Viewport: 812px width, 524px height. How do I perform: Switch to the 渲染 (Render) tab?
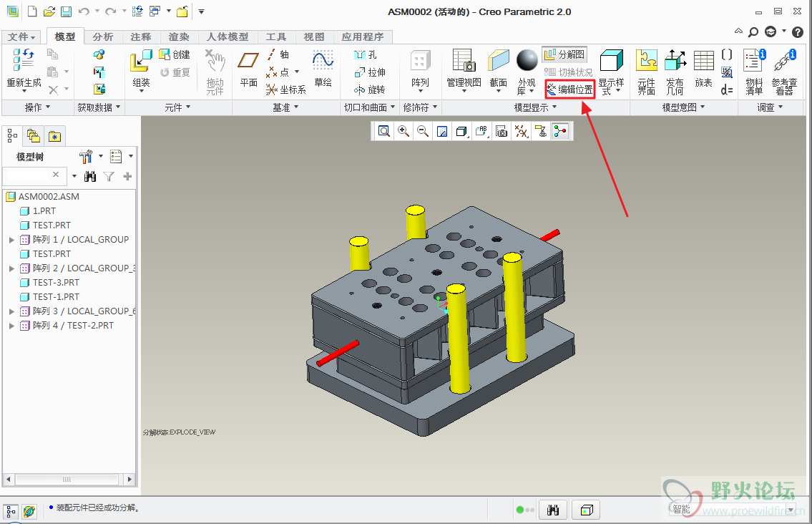pyautogui.click(x=179, y=37)
